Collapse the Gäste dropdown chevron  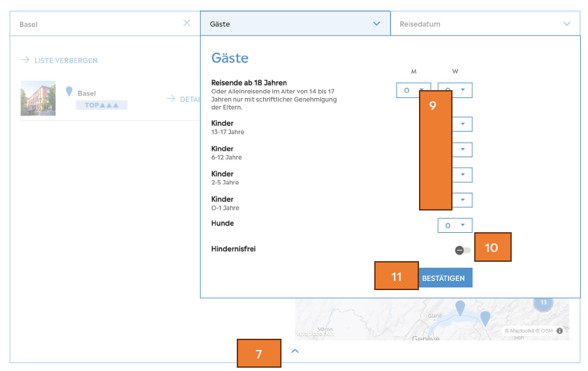376,24
